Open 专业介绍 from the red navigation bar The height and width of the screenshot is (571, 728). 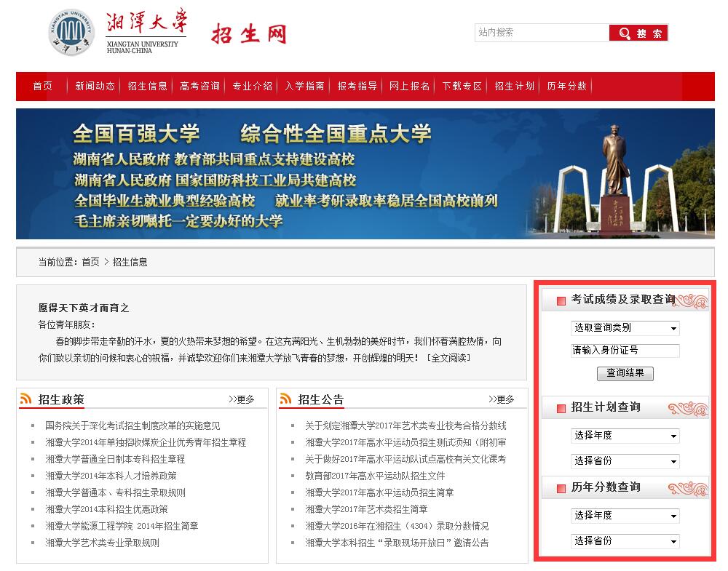point(252,86)
